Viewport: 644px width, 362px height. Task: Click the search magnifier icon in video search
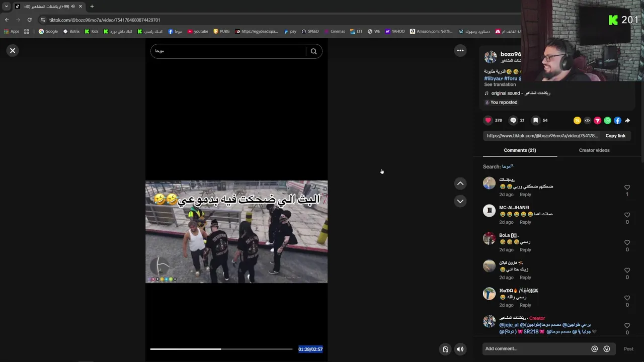click(x=313, y=51)
